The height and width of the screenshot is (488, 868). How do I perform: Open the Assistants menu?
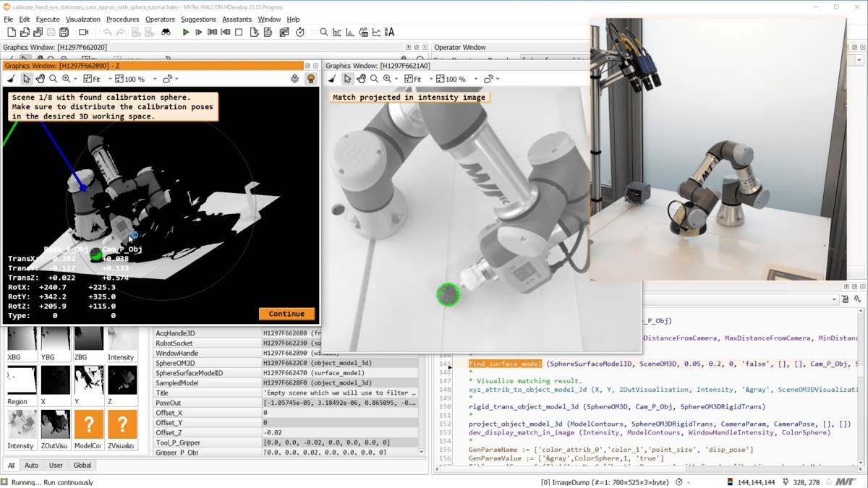pos(237,20)
